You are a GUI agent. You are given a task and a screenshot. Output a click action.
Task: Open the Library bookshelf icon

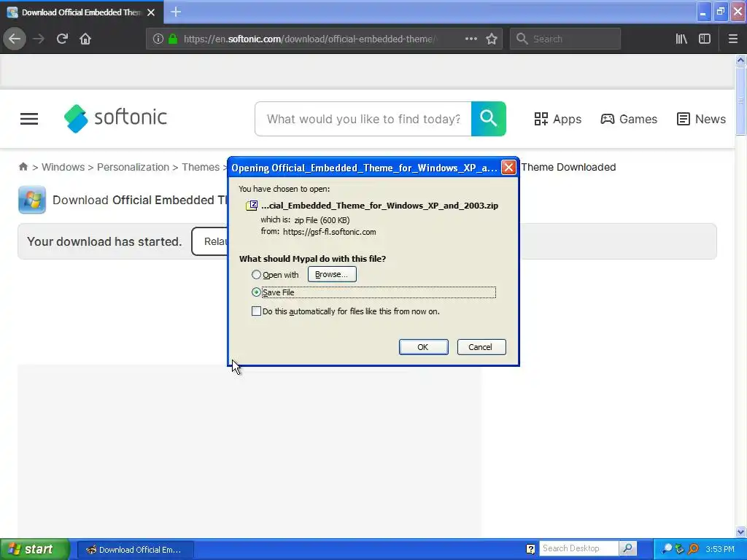tap(681, 39)
